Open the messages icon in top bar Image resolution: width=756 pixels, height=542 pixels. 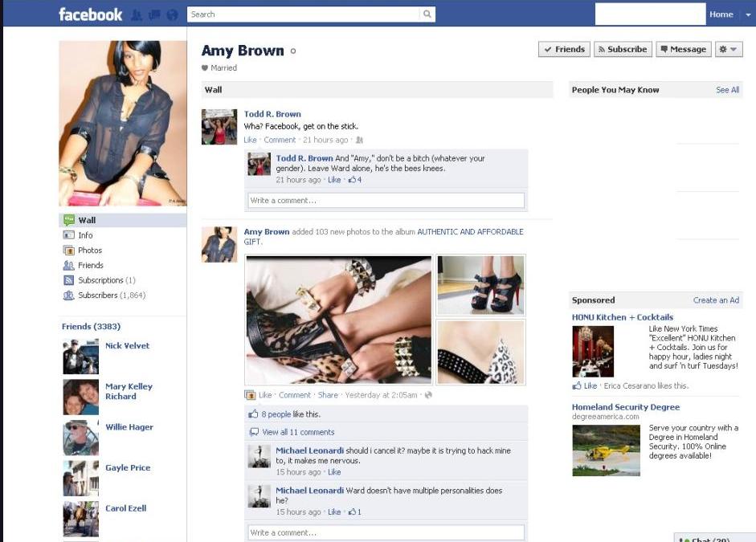point(154,14)
